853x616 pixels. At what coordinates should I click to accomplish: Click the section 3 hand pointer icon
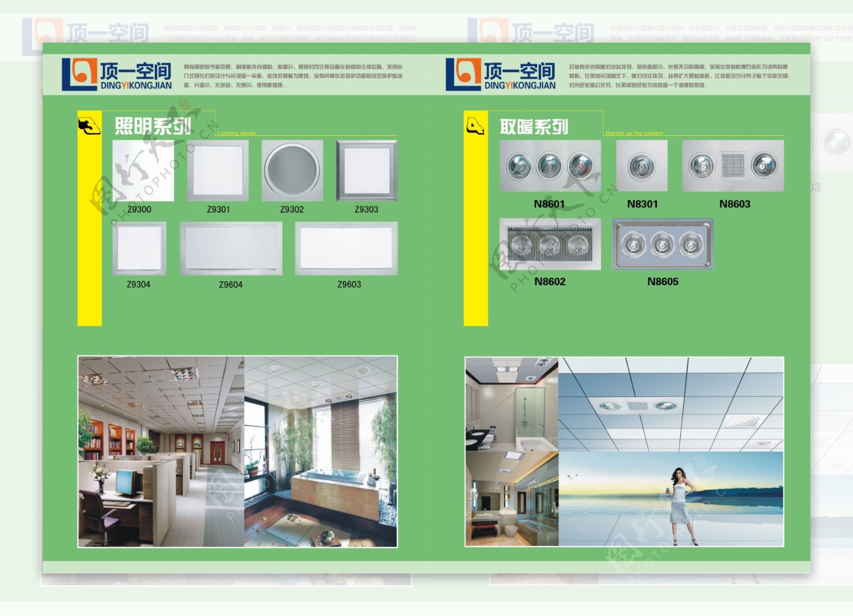(89, 126)
